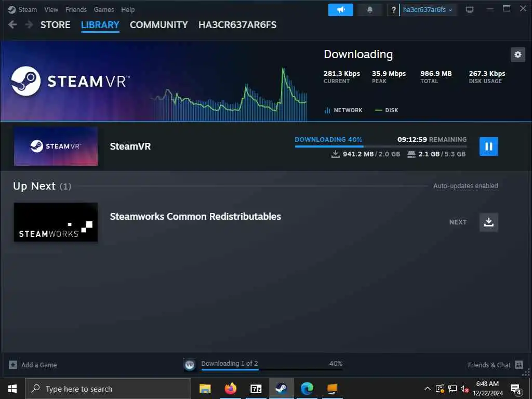Open Firefox from the taskbar
This screenshot has height=399, width=532.
click(230, 389)
